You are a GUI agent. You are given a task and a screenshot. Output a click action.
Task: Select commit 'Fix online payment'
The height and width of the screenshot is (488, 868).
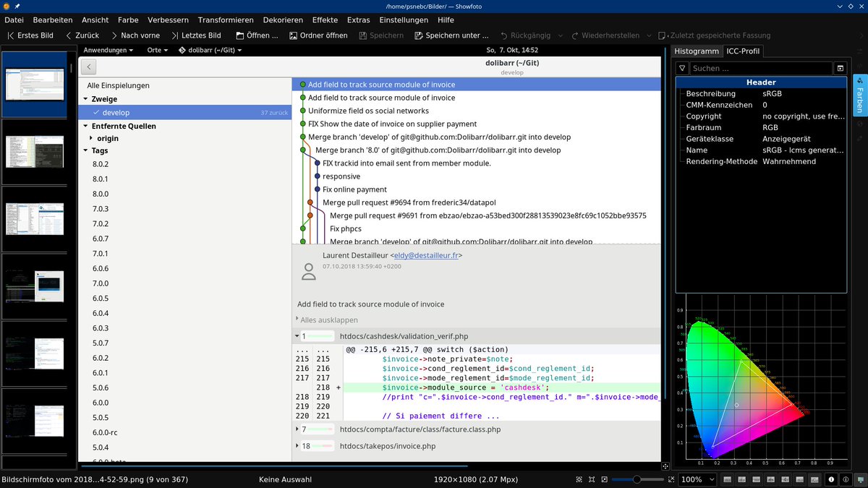point(354,189)
